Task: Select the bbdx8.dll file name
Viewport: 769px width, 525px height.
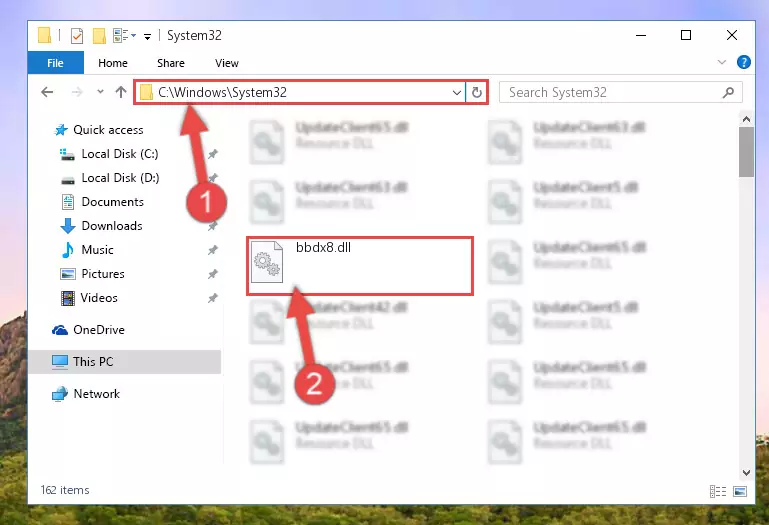Action: pos(323,247)
